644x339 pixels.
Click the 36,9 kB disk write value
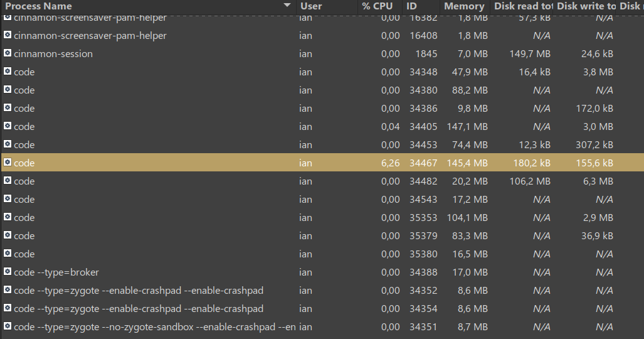[597, 236]
